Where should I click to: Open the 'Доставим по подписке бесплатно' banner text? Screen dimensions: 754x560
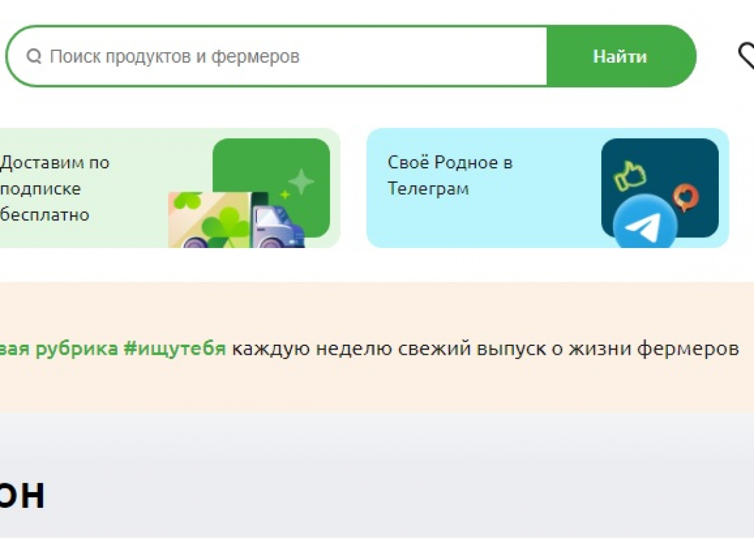tap(54, 188)
